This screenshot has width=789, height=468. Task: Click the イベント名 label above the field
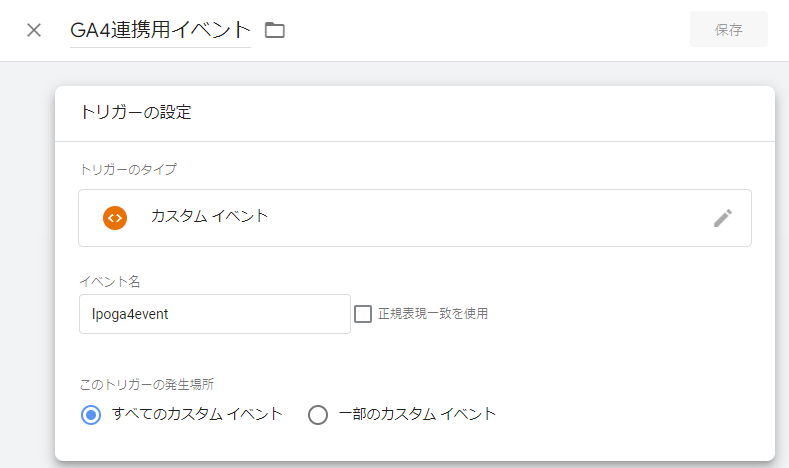(x=109, y=282)
